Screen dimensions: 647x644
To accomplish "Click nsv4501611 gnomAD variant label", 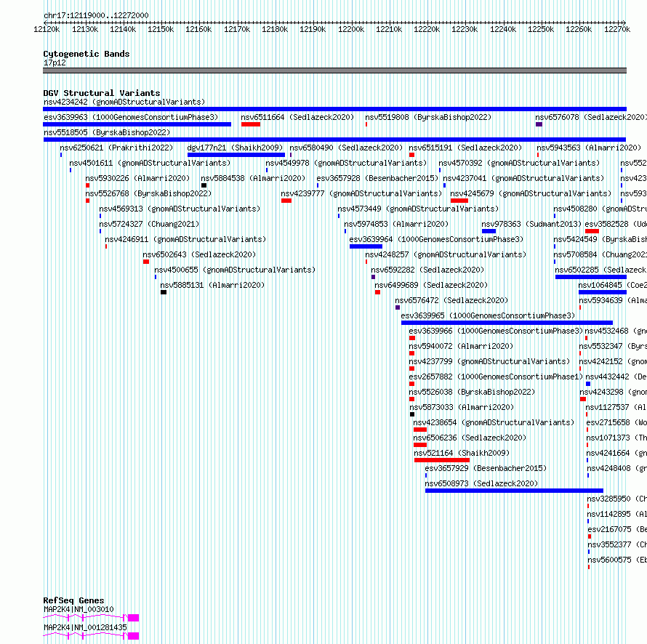I will 150,163.
